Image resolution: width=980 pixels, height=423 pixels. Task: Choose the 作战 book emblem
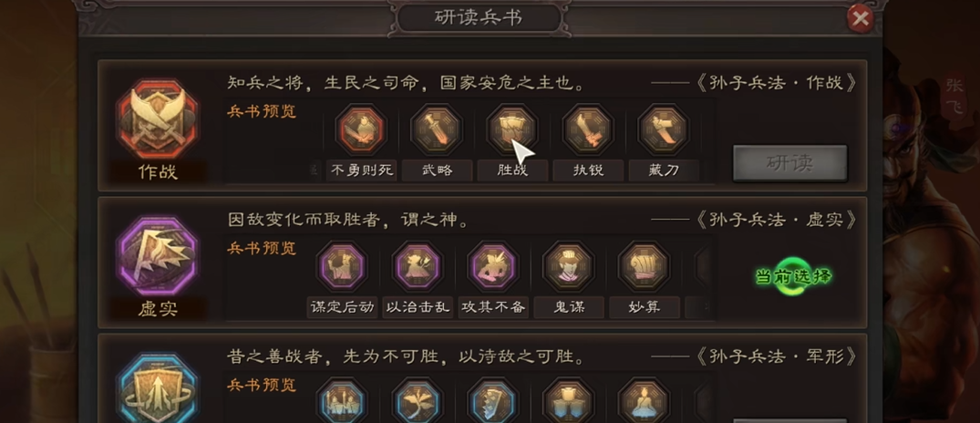coord(157,119)
